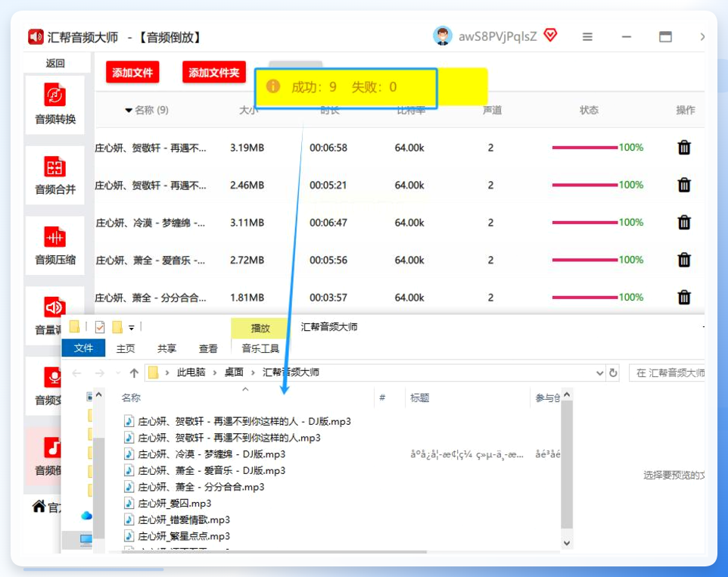The height and width of the screenshot is (577, 728).
Task: Click the 汇帮音频大师 app logo
Action: coord(36,36)
